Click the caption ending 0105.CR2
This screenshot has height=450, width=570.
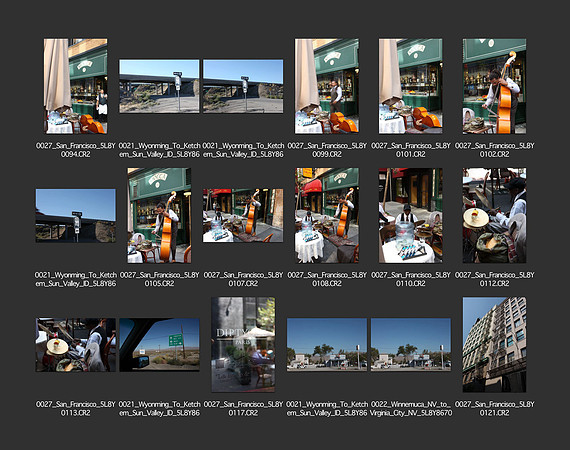click(159, 279)
